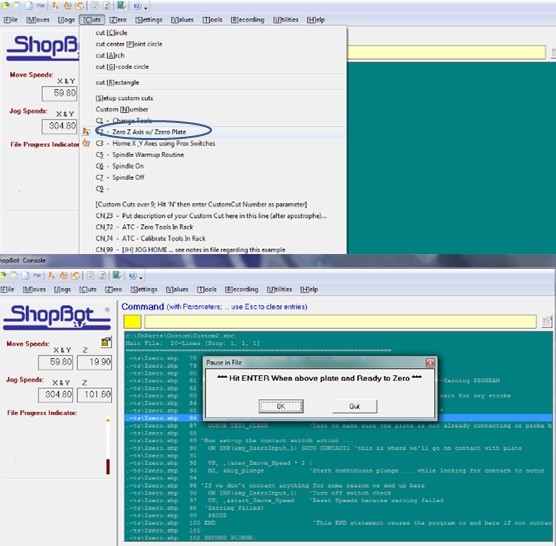This screenshot has height=546, width=556.
Task: Click the PW toolbar button in Cuts-menu window
Action: point(41,6)
